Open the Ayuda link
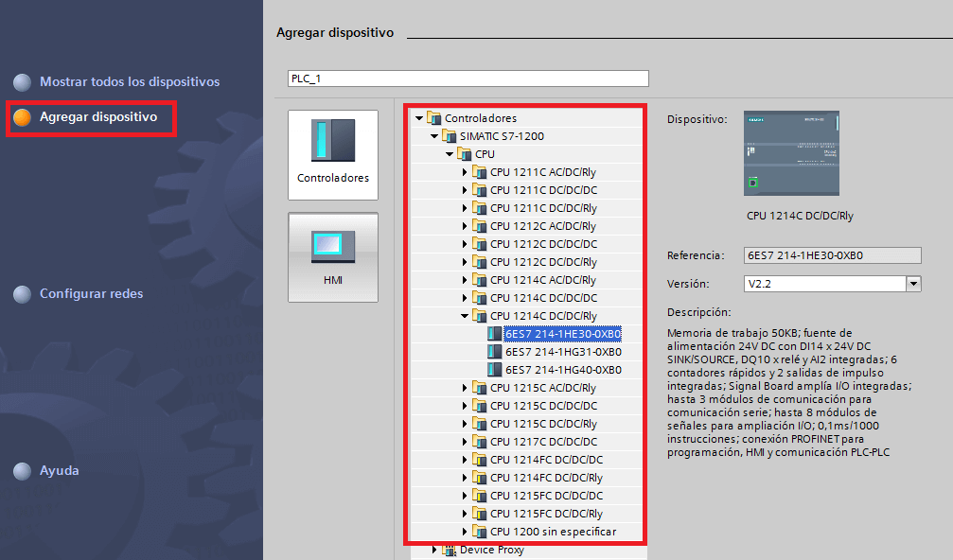The height and width of the screenshot is (560, 953). [x=59, y=471]
